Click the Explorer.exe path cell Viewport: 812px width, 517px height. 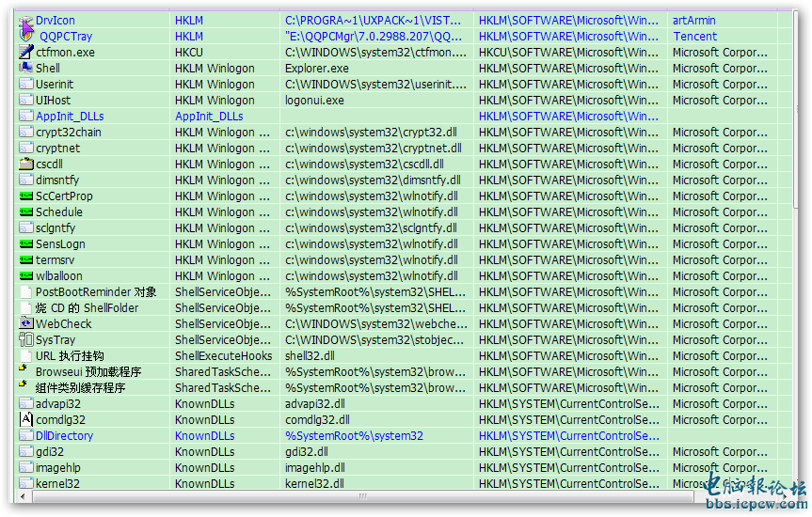(x=316, y=68)
